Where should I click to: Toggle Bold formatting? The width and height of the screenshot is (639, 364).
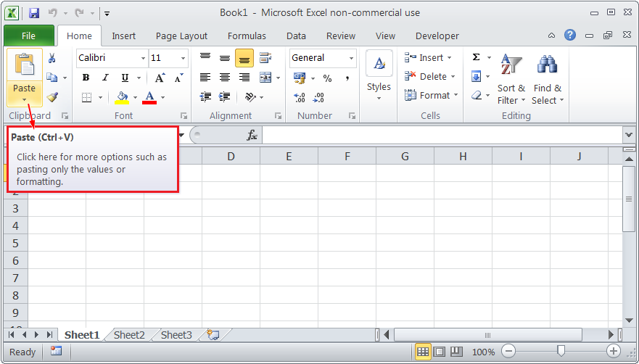coord(86,78)
